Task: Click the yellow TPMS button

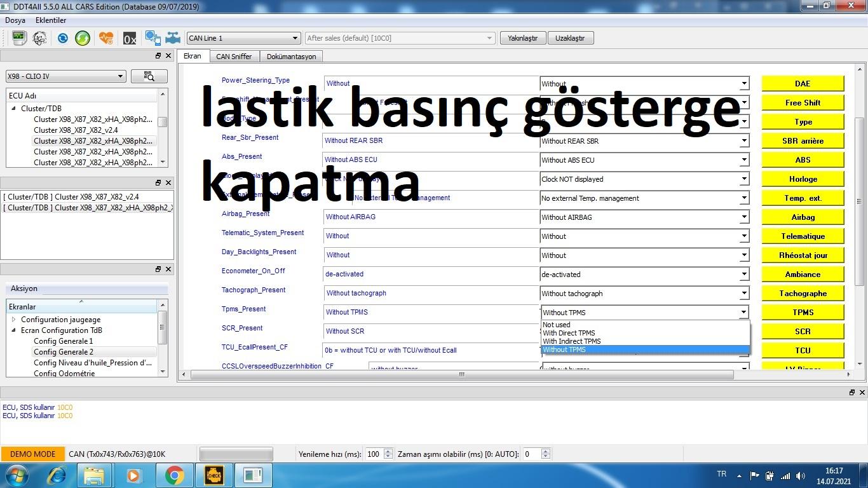Action: click(803, 312)
